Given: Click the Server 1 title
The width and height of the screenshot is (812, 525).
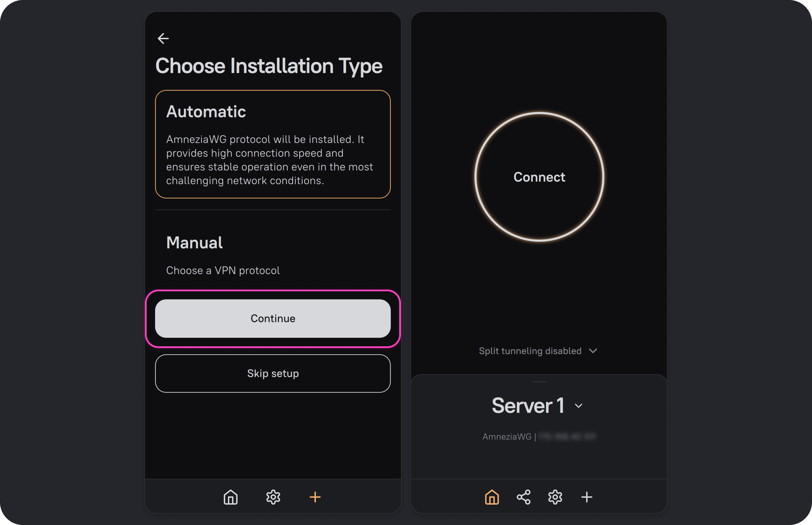Looking at the screenshot, I should pyautogui.click(x=527, y=406).
